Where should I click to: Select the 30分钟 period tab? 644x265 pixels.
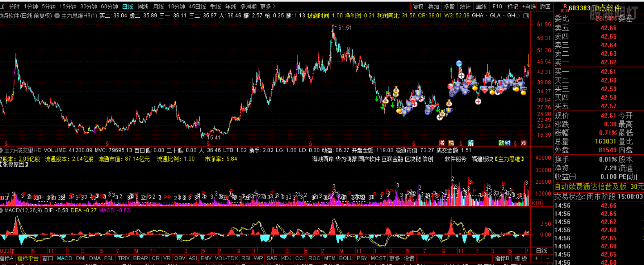point(89,7)
